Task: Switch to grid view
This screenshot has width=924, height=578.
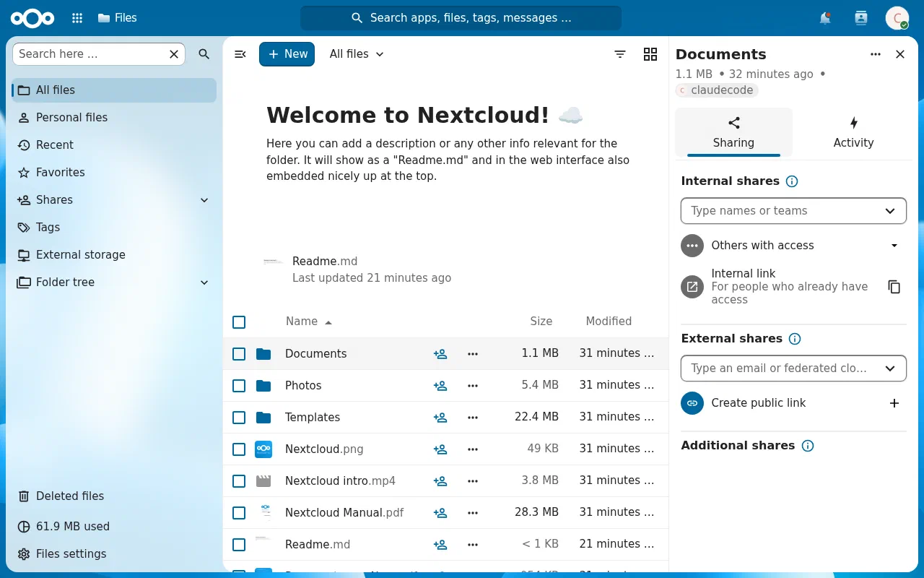Action: (x=650, y=54)
